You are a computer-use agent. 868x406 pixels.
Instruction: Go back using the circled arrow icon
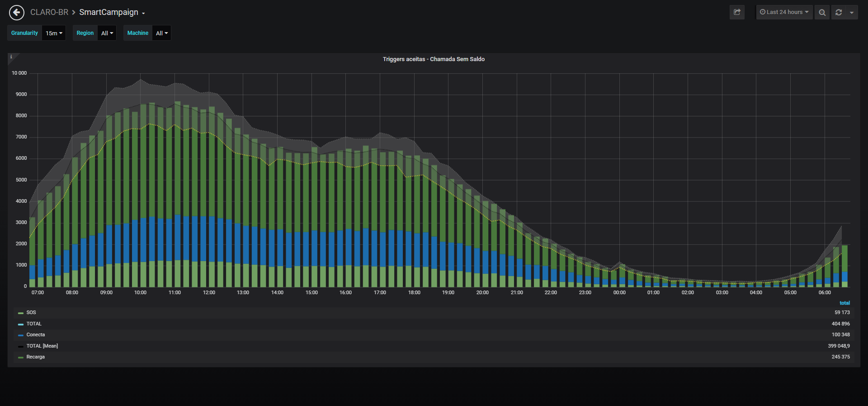[x=17, y=13]
